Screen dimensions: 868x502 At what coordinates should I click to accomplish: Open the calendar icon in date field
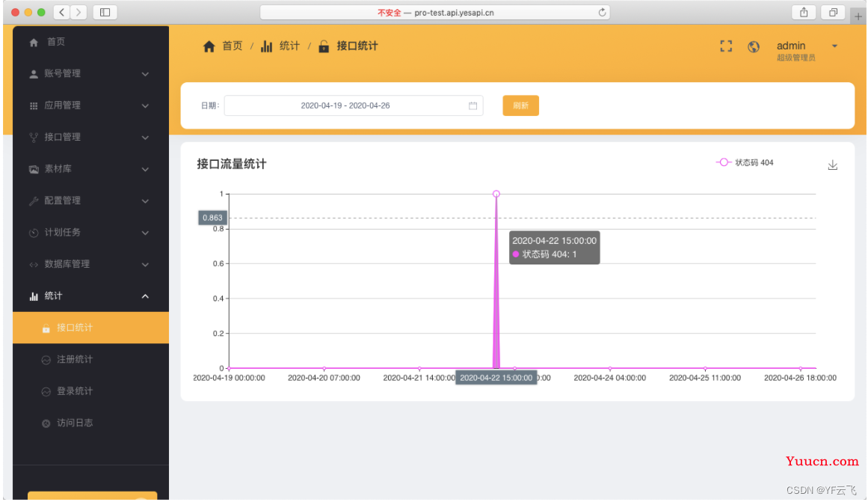click(x=473, y=105)
